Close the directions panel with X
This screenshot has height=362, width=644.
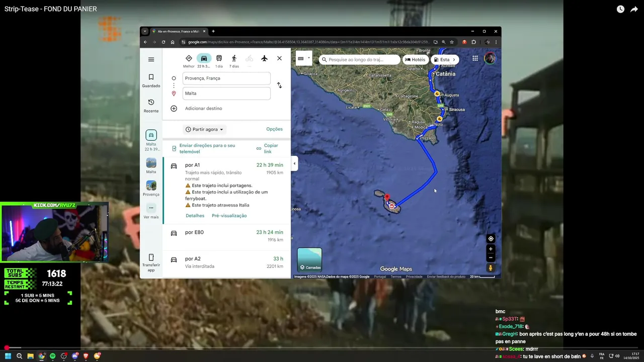(x=279, y=58)
